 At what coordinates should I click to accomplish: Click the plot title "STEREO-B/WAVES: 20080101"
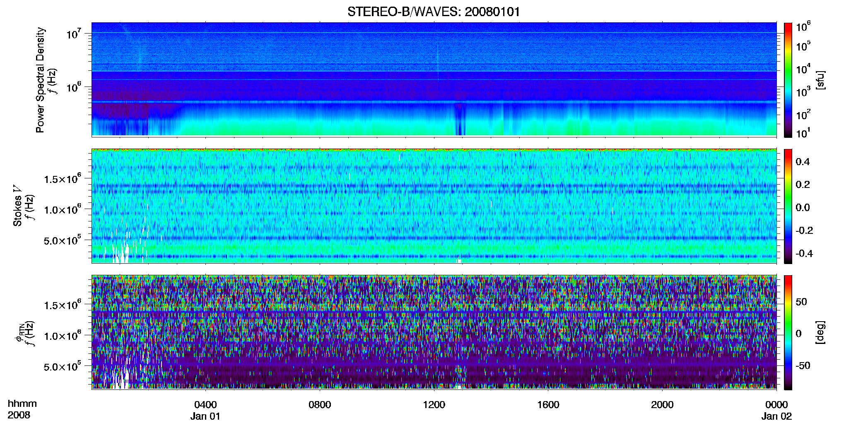tap(434, 12)
